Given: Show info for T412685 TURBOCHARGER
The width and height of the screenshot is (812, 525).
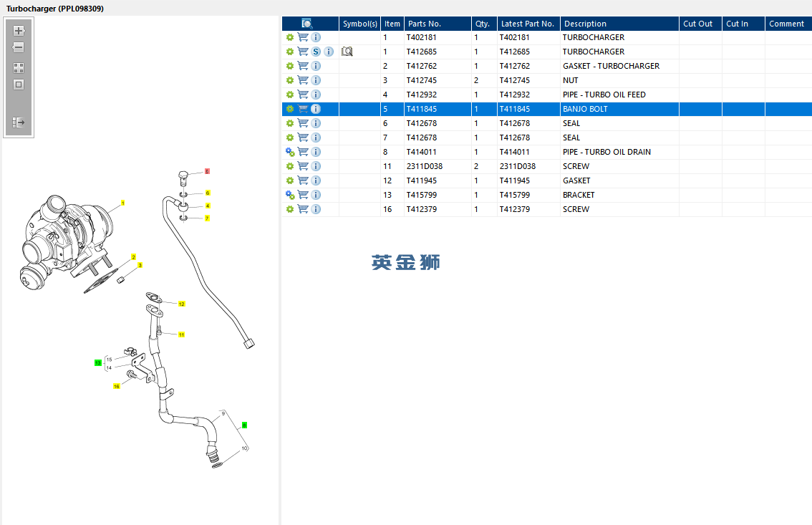Looking at the screenshot, I should [x=329, y=52].
